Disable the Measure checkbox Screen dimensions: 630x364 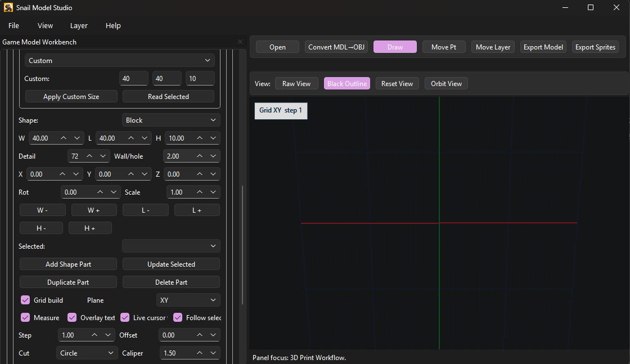[25, 317]
